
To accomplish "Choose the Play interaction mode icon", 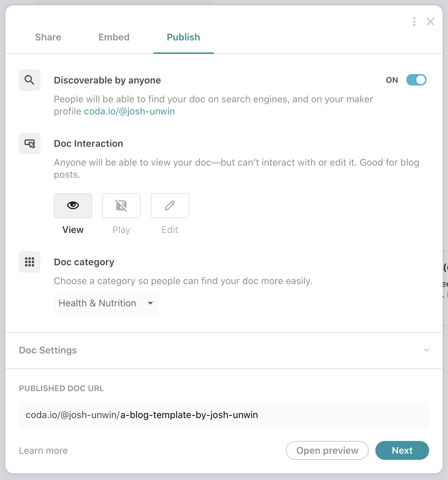I will pyautogui.click(x=121, y=206).
